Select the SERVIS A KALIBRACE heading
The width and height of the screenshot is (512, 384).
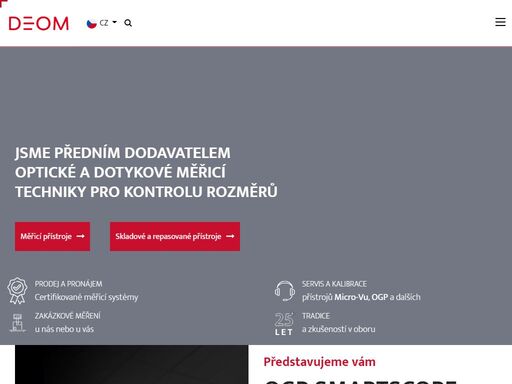pyautogui.click(x=334, y=284)
